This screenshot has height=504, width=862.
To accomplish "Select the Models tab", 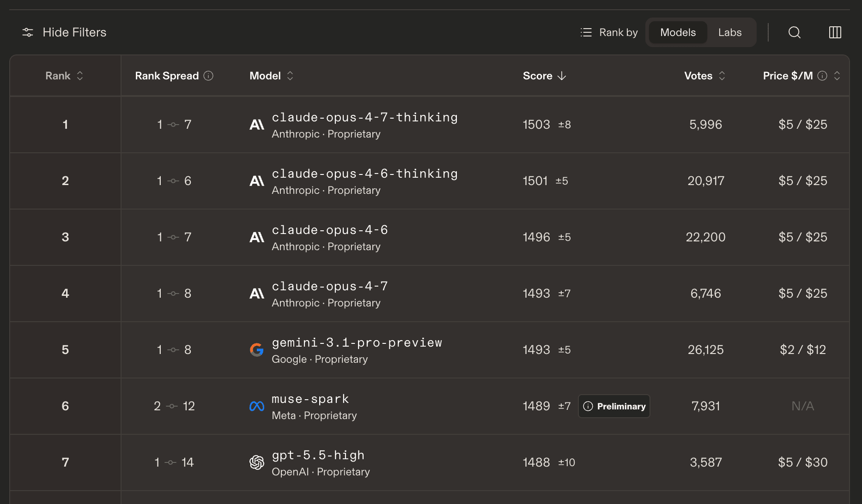I will [677, 32].
